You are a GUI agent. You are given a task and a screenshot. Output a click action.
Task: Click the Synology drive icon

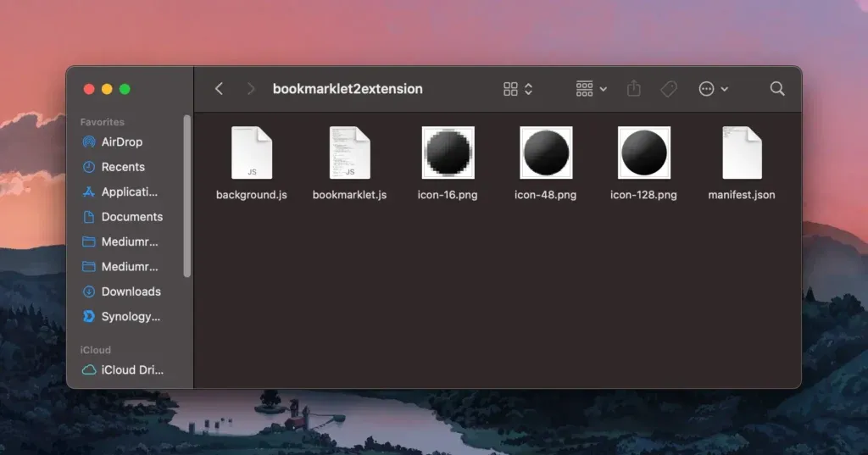click(x=88, y=317)
